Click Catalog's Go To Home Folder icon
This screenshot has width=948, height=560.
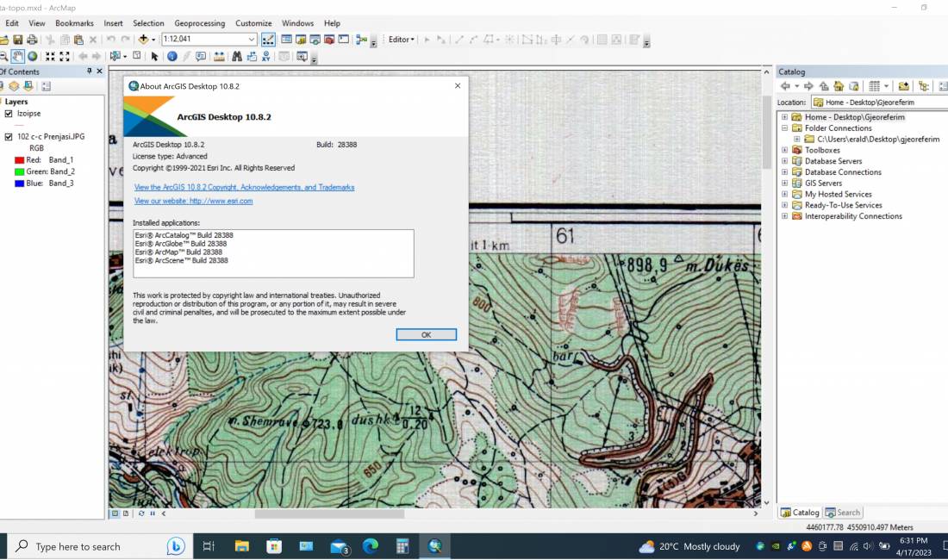tap(839, 86)
